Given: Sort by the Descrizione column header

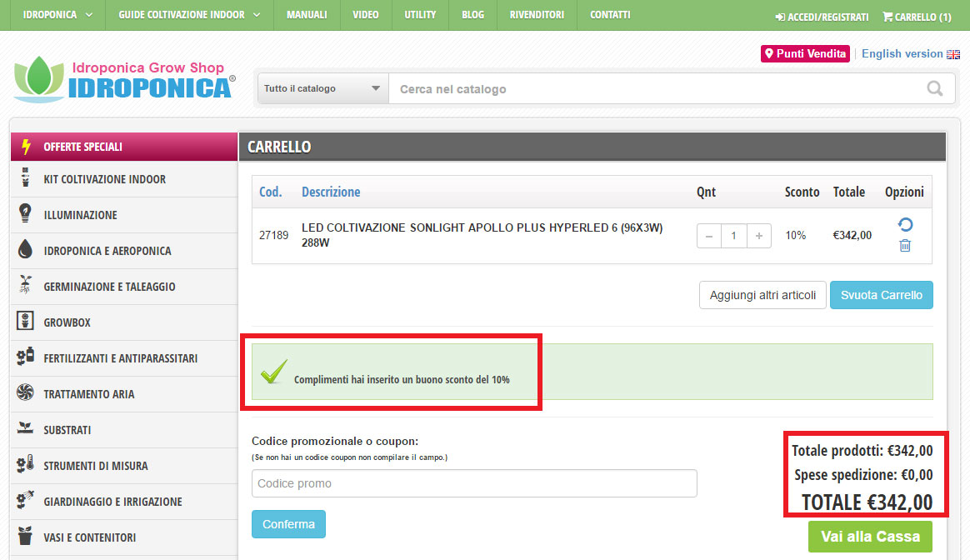Looking at the screenshot, I should (331, 192).
